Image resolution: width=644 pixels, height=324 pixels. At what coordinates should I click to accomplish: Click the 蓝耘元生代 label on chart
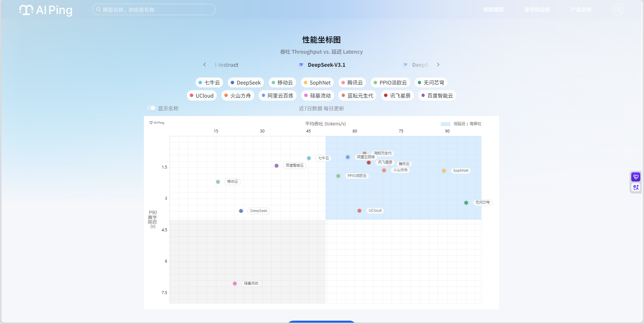click(383, 153)
